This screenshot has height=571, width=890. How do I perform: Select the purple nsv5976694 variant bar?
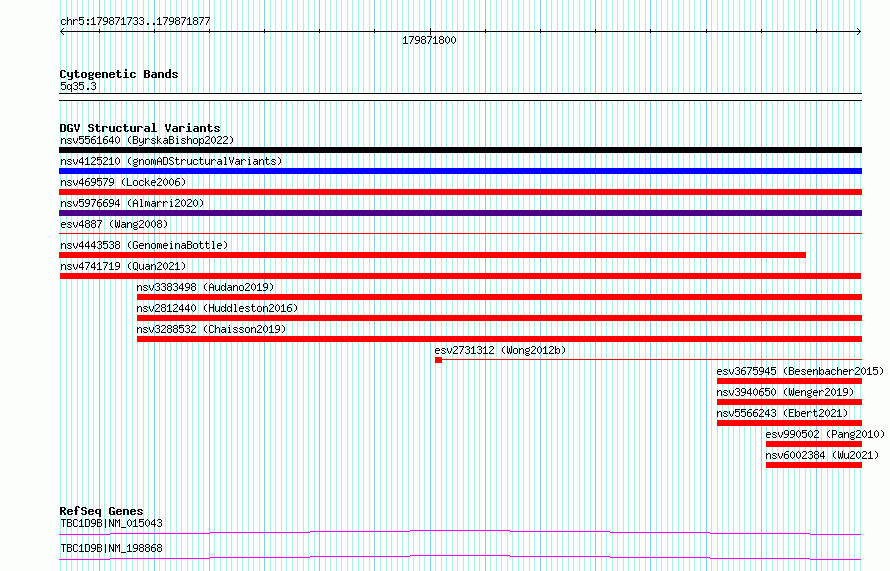[460, 213]
